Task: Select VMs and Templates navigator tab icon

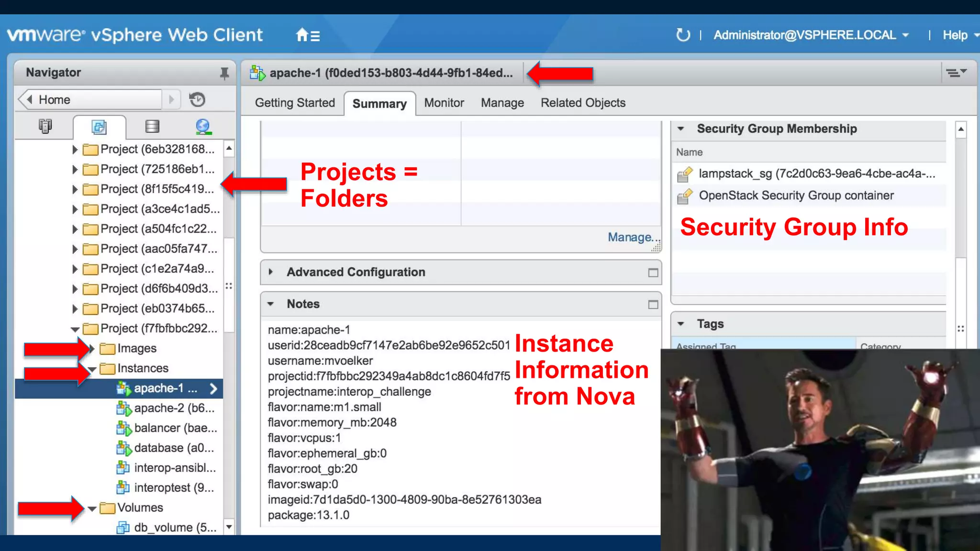Action: [99, 127]
